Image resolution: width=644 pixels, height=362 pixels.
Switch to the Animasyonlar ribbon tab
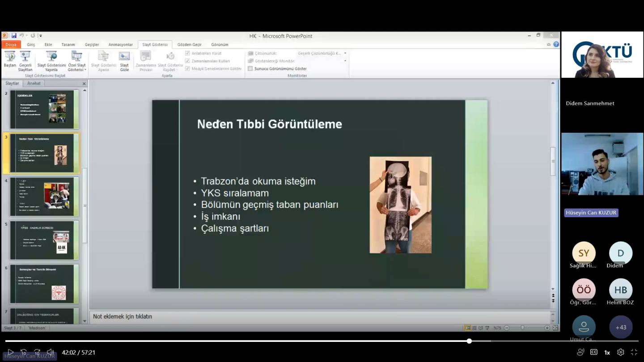[x=120, y=45]
